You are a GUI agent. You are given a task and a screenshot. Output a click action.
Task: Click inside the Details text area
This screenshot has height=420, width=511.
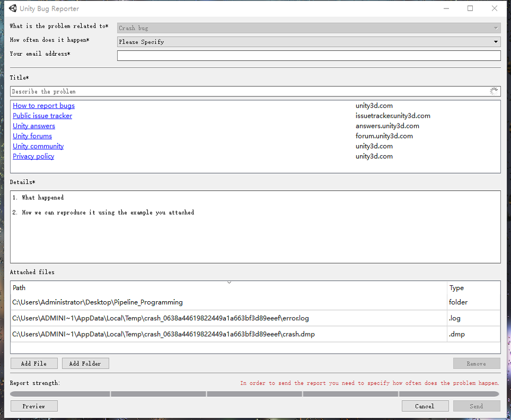(255, 227)
